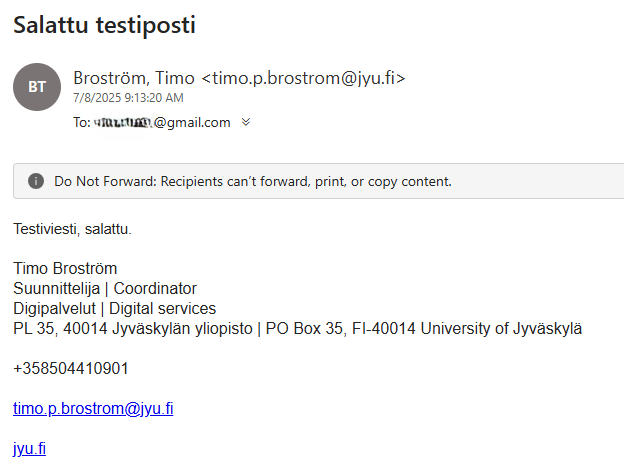
Task: Click the Do Not Forward notice text
Action: (253, 181)
